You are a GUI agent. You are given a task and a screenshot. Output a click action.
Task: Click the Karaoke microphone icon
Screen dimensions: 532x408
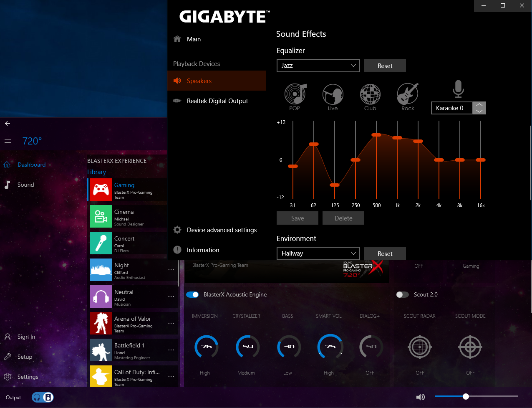(x=458, y=89)
